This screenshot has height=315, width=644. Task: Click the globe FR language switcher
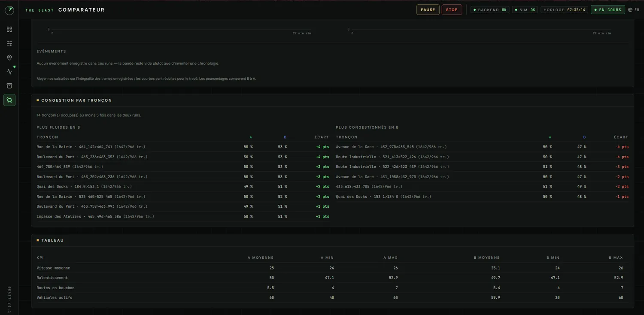633,10
